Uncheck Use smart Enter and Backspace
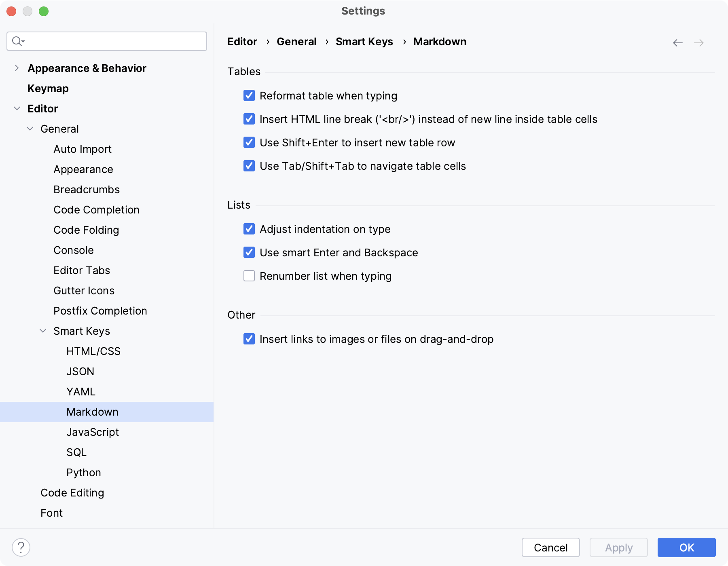This screenshot has height=566, width=728. 249,252
